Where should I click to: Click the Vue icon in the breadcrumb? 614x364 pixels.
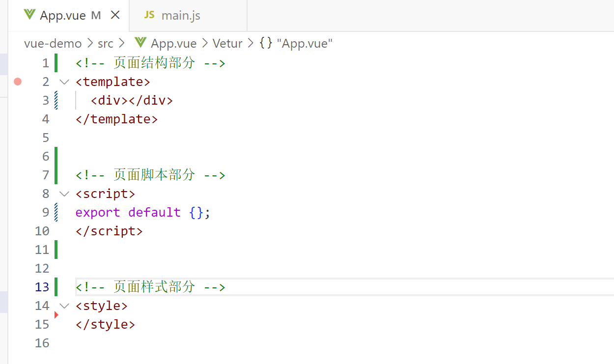click(140, 43)
